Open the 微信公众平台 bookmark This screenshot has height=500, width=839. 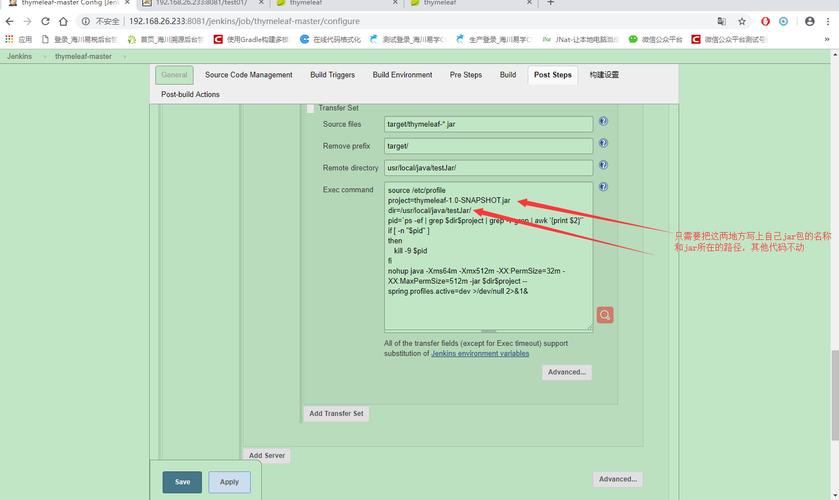pyautogui.click(x=655, y=40)
